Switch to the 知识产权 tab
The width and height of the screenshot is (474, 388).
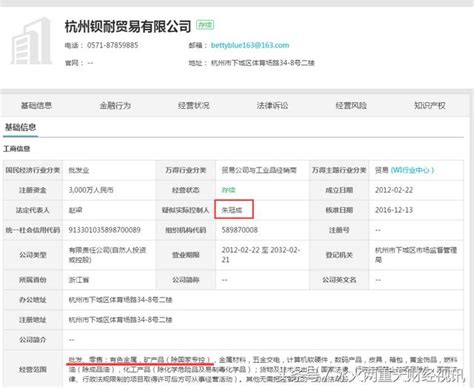click(x=430, y=106)
